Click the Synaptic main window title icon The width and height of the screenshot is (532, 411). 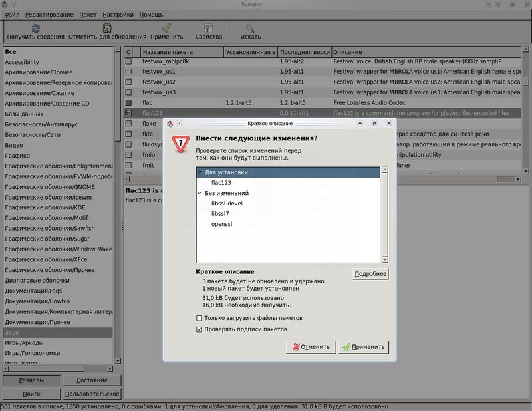click(5, 5)
